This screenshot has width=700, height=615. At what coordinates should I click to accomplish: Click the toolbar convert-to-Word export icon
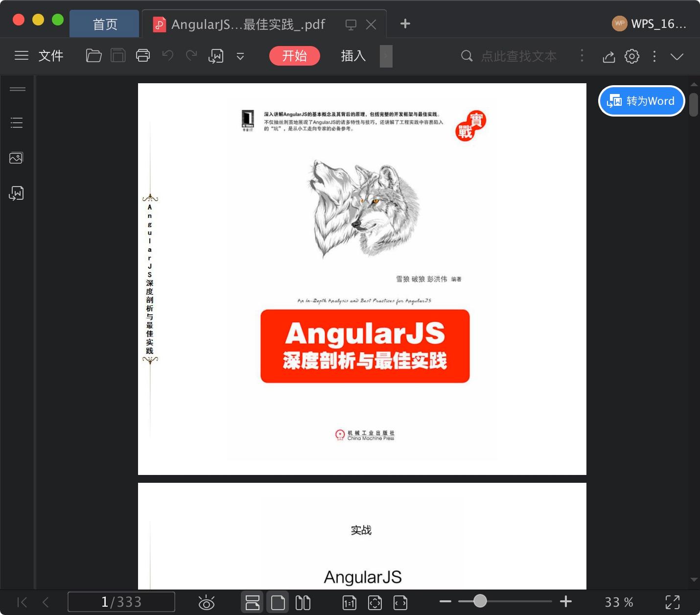216,56
